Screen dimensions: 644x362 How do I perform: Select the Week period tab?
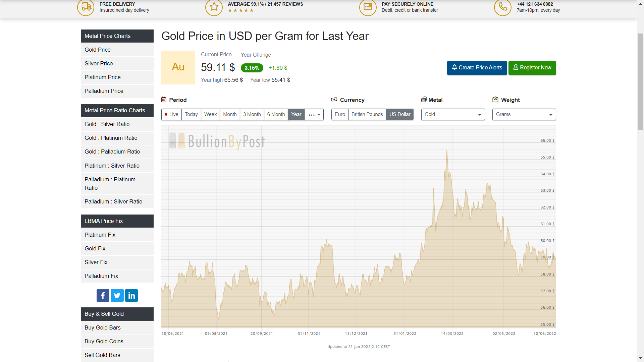(x=210, y=114)
